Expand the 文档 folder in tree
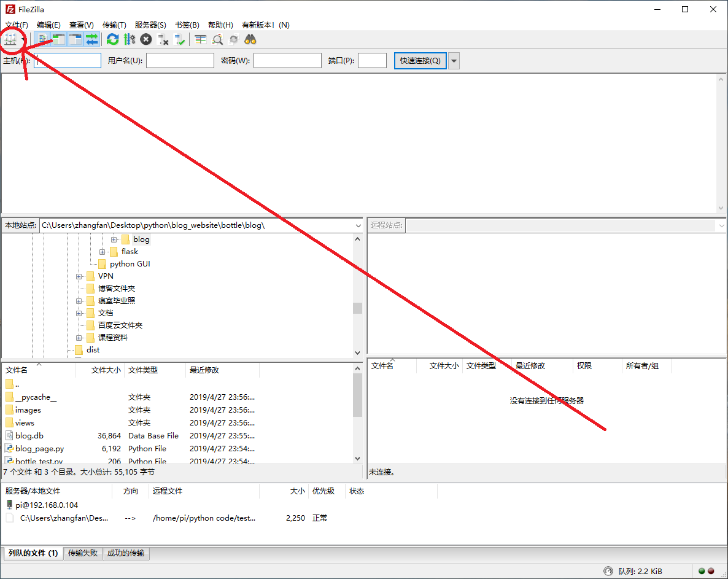The height and width of the screenshot is (579, 728). (79, 313)
